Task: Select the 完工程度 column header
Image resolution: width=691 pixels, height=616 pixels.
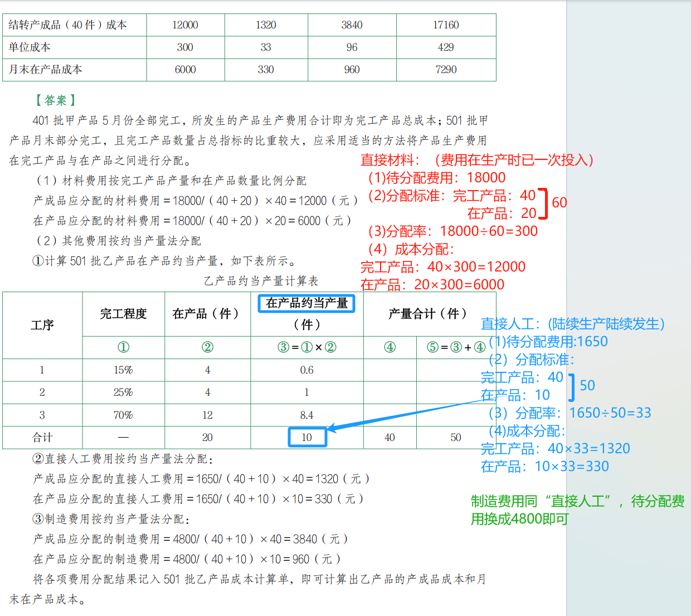Action: pyautogui.click(x=123, y=314)
